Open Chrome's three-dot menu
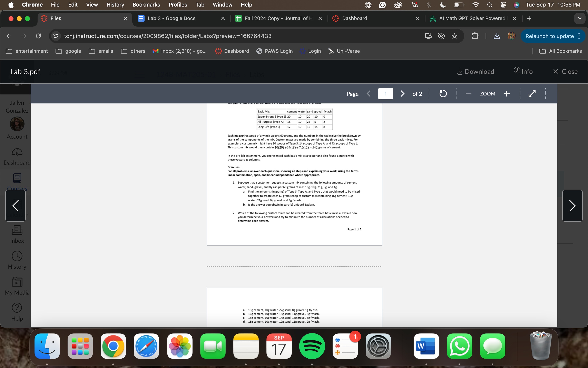 tap(579, 36)
